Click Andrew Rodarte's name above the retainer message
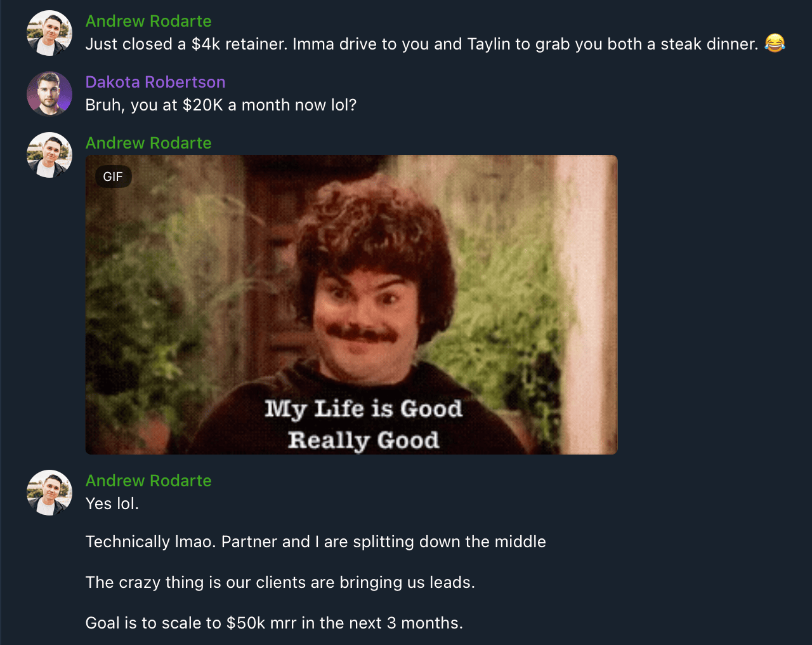This screenshot has width=812, height=645. point(148,21)
